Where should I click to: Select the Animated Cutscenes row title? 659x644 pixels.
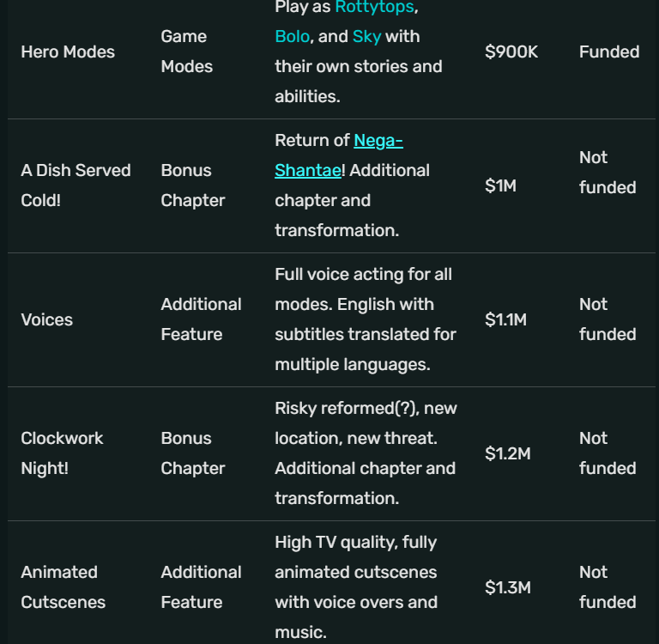pos(63,587)
